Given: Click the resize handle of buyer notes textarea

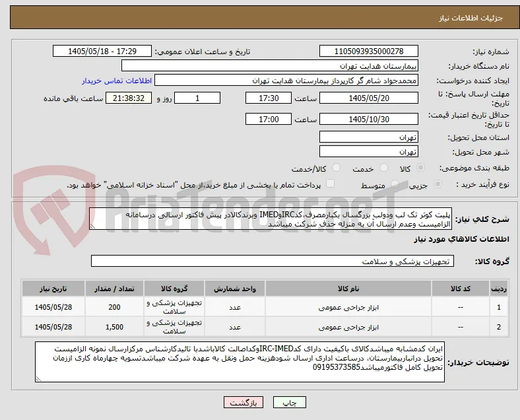Looking at the screenshot, I should click(38, 378).
